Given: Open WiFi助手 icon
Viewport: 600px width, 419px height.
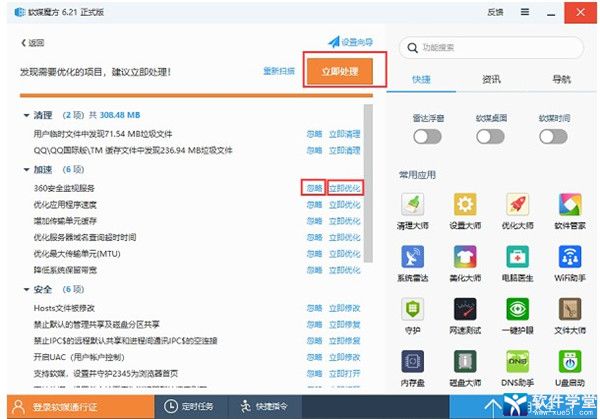Looking at the screenshot, I should (570, 256).
